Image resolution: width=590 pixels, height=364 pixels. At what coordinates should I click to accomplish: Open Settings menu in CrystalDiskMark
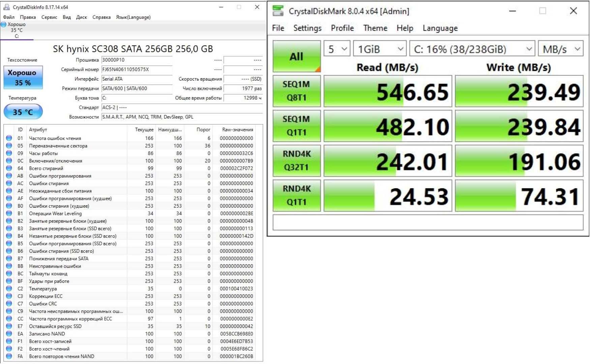307,28
